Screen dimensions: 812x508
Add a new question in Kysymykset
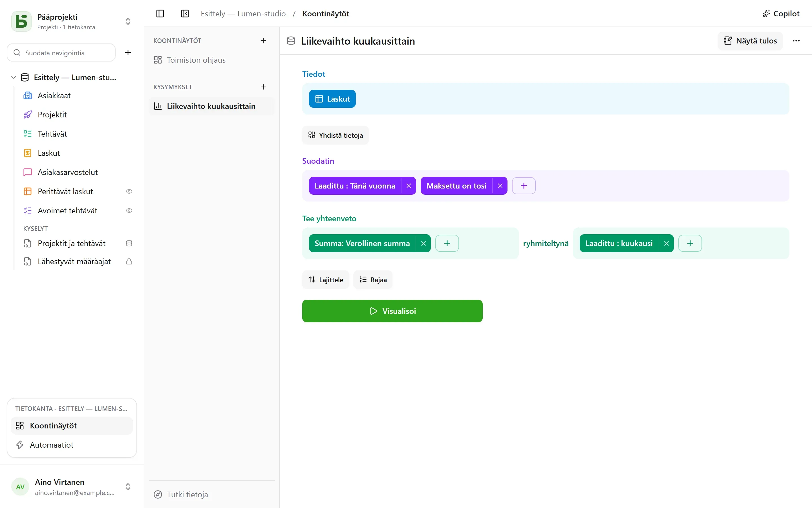[263, 87]
